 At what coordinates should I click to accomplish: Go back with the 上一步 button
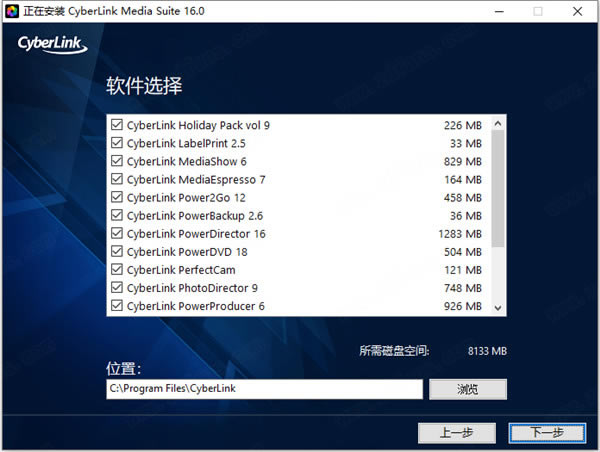coord(457,432)
